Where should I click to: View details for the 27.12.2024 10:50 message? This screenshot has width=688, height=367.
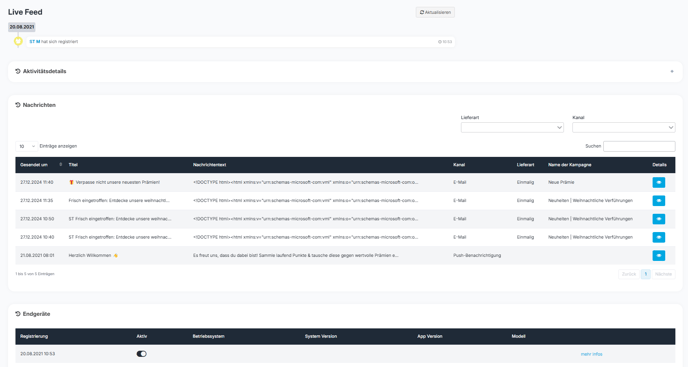[658, 219]
